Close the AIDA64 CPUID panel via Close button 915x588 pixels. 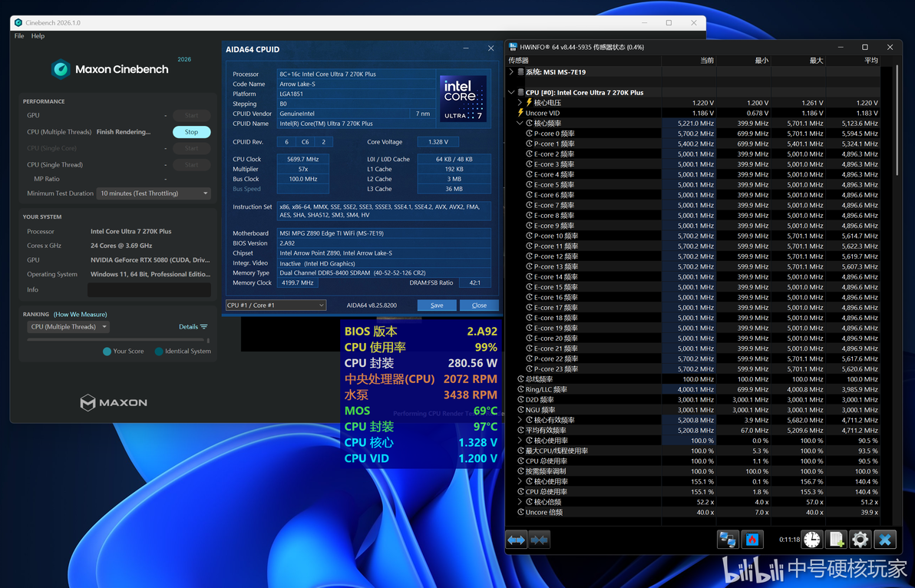click(x=479, y=305)
